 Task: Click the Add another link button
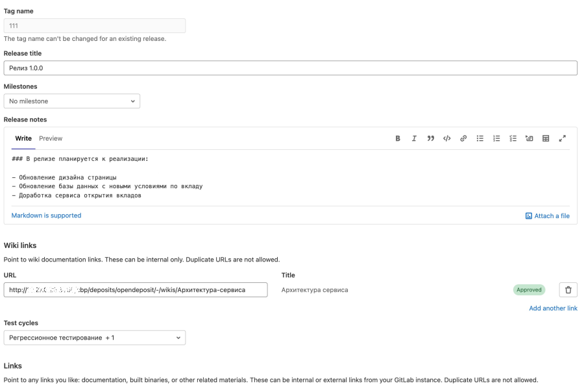(553, 308)
